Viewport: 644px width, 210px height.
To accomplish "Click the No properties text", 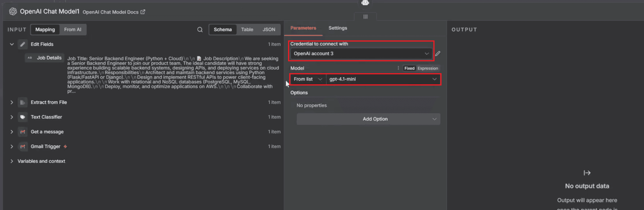I will coord(312,105).
